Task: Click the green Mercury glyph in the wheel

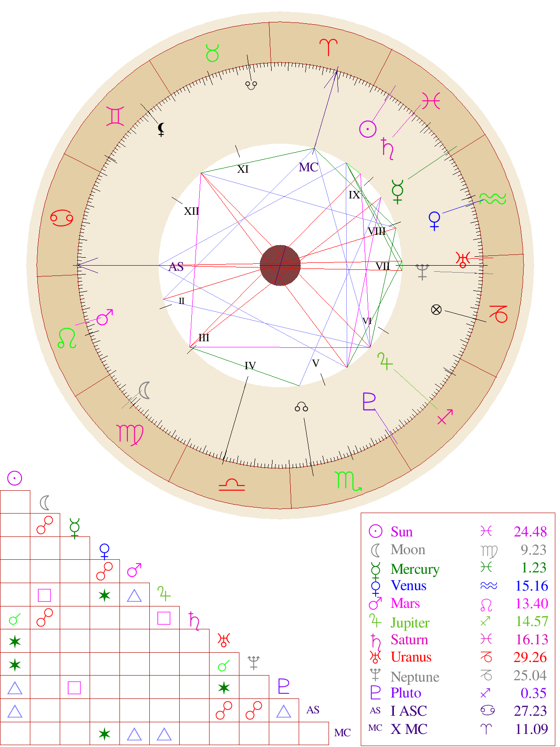Action: 398,191
